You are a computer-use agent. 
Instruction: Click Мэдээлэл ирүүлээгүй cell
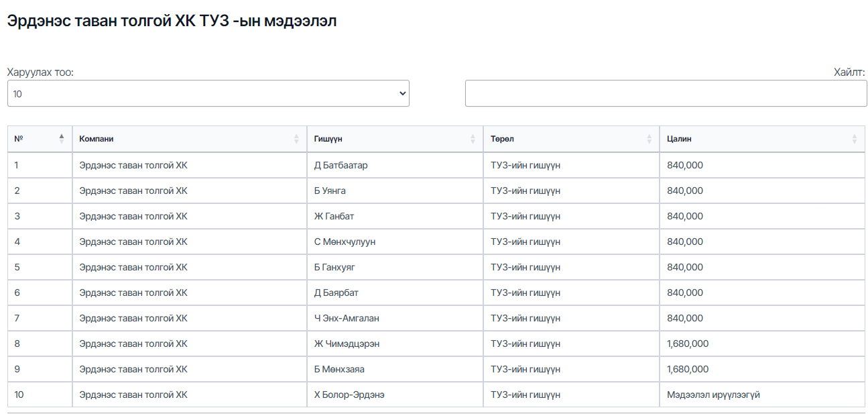tap(762, 395)
